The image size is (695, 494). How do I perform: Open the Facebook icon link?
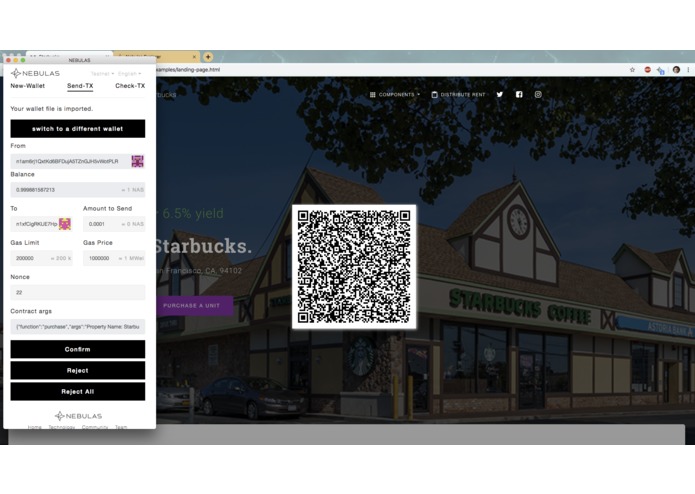pyautogui.click(x=519, y=94)
